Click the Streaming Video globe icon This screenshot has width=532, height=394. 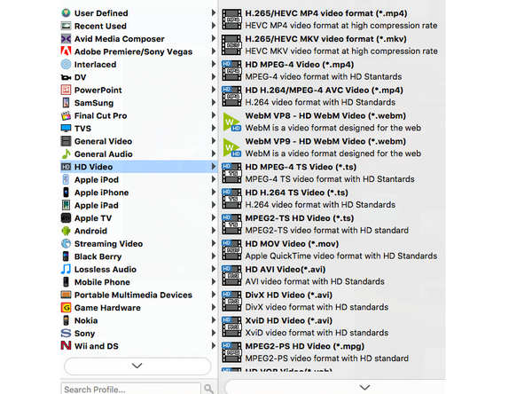click(66, 243)
